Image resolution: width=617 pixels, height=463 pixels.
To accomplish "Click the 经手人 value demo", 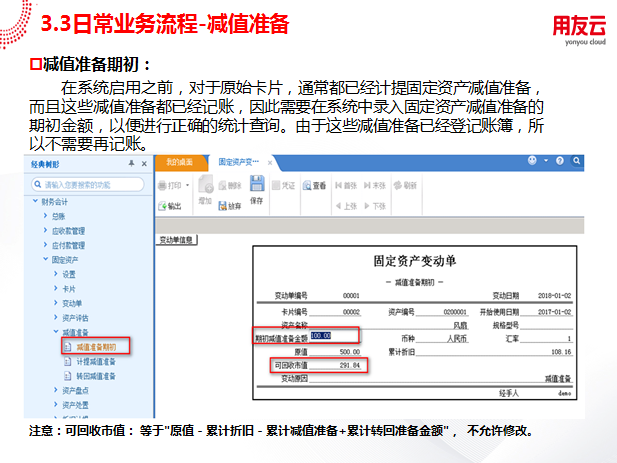I will 565,393.
